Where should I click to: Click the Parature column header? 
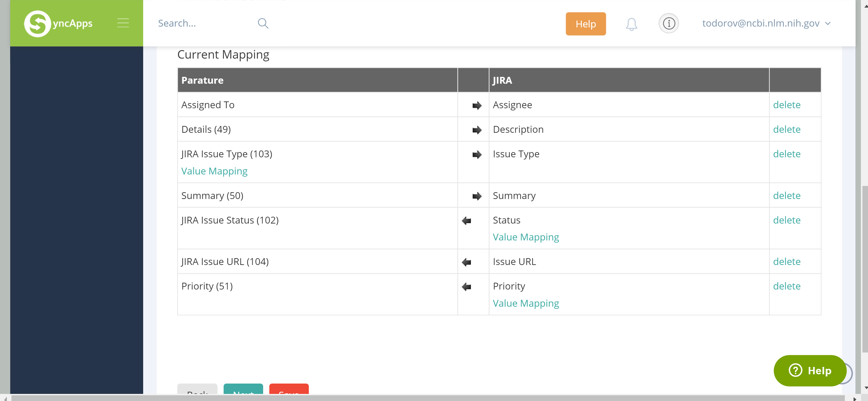click(317, 80)
